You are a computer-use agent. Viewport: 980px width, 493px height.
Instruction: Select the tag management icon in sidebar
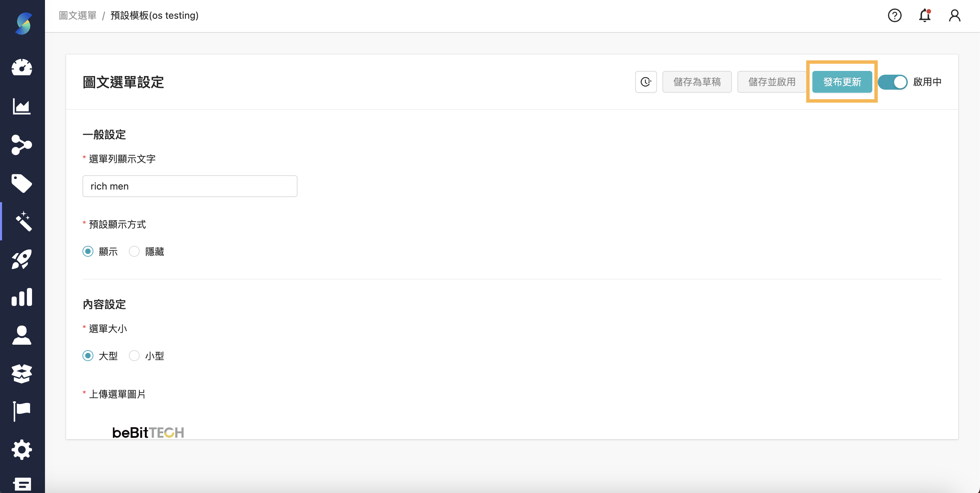click(22, 183)
